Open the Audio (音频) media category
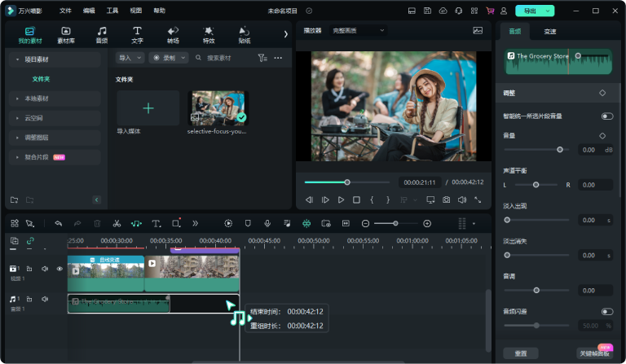Image resolution: width=626 pixels, height=364 pixels. (x=101, y=34)
